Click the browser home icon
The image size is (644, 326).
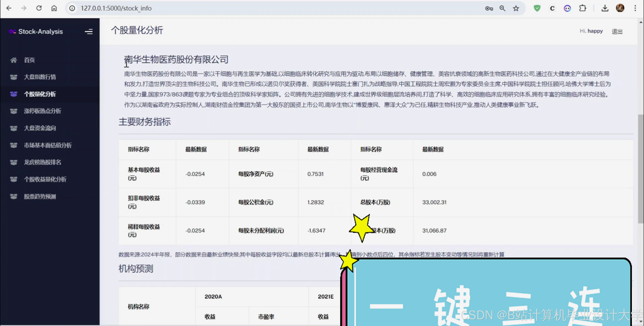click(54, 8)
